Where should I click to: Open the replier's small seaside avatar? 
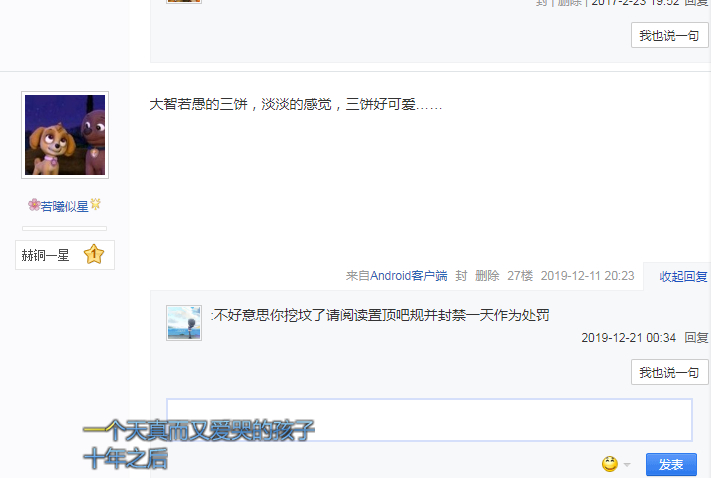[184, 323]
